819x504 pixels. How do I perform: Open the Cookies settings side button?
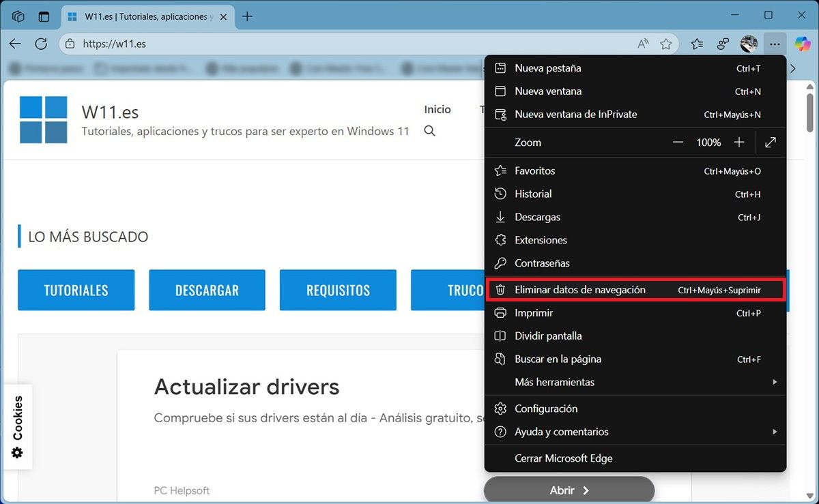18,426
